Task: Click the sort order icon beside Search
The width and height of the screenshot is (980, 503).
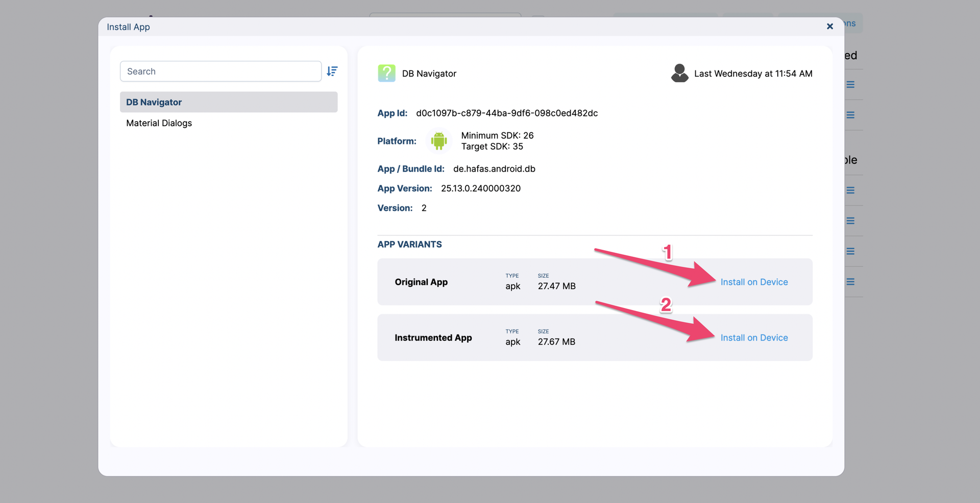Action: (x=332, y=71)
